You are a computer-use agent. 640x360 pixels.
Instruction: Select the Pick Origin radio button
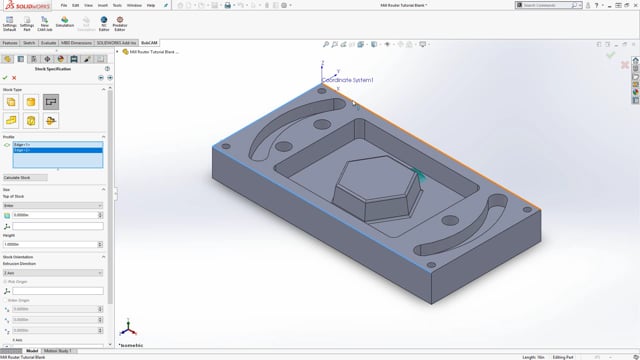(5, 282)
